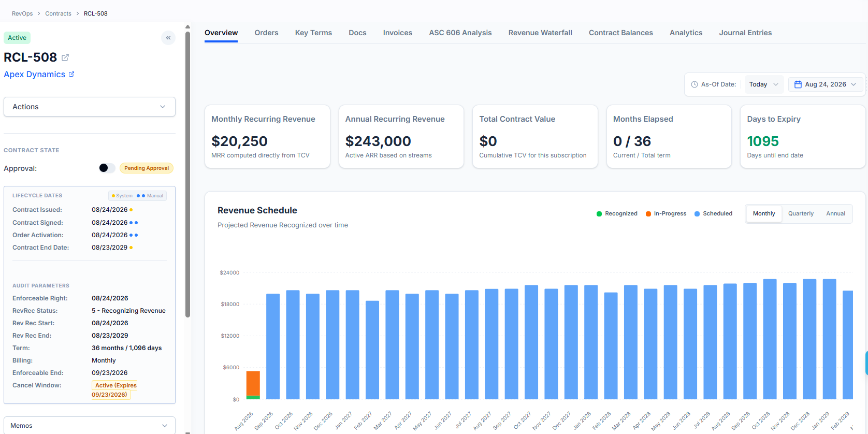
Task: Click the orange In-Progress legend dot
Action: [x=648, y=214]
